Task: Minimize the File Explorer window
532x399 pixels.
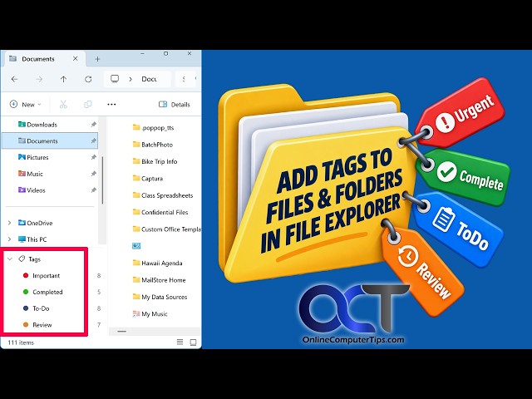Action: click(x=142, y=53)
